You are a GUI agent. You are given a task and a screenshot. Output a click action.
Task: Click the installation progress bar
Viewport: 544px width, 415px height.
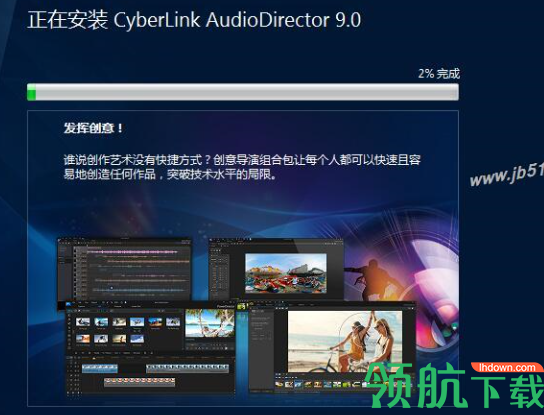pyautogui.click(x=243, y=92)
